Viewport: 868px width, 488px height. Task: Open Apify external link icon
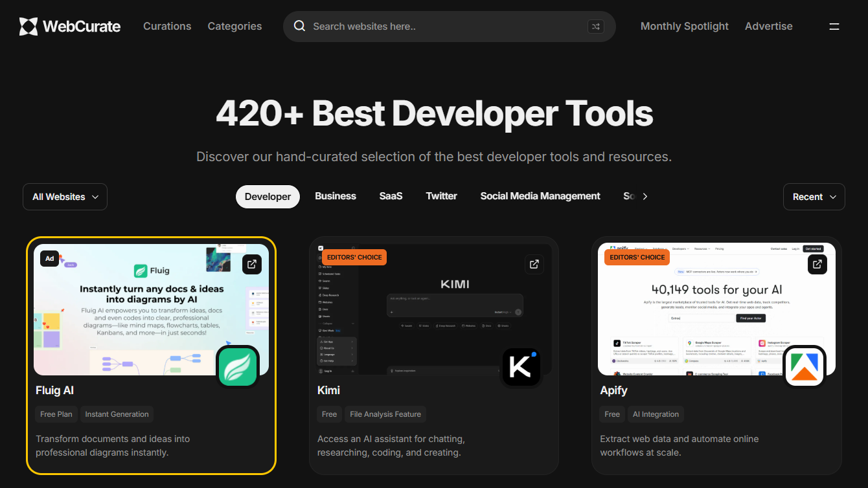coord(817,264)
